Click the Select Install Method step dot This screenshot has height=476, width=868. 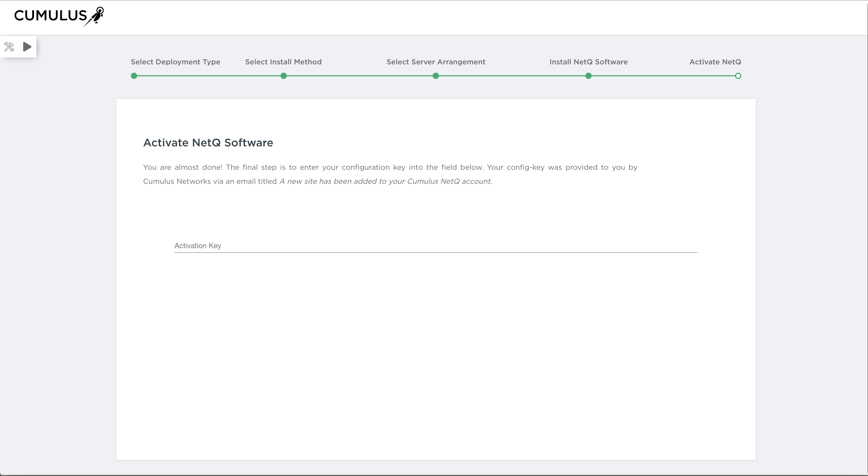click(x=284, y=76)
